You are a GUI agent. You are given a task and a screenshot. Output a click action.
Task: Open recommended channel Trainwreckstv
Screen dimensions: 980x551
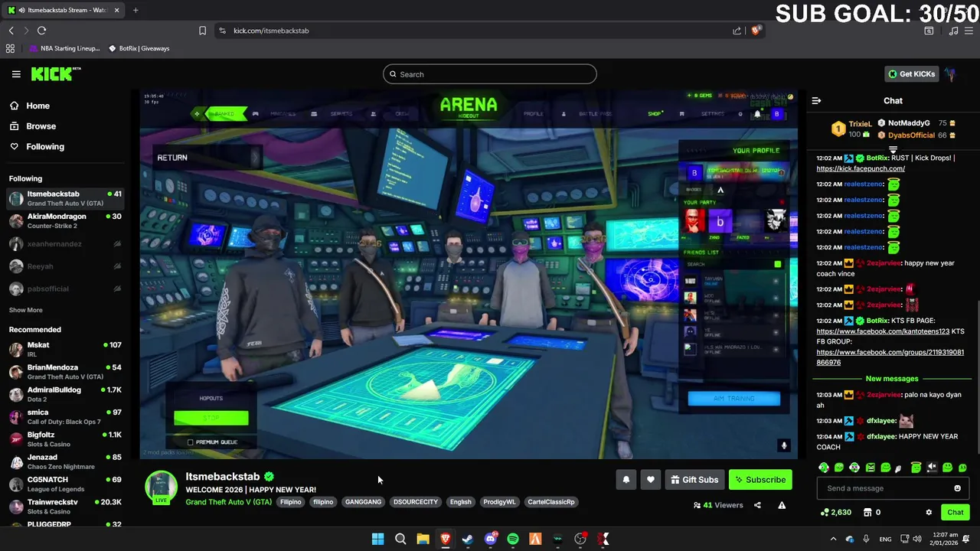[65, 507]
